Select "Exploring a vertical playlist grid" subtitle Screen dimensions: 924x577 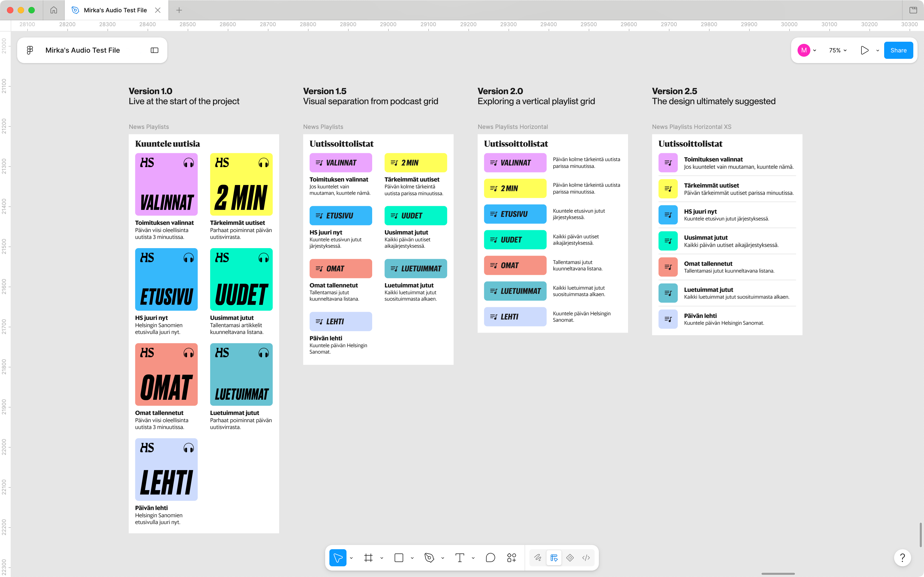tap(536, 101)
